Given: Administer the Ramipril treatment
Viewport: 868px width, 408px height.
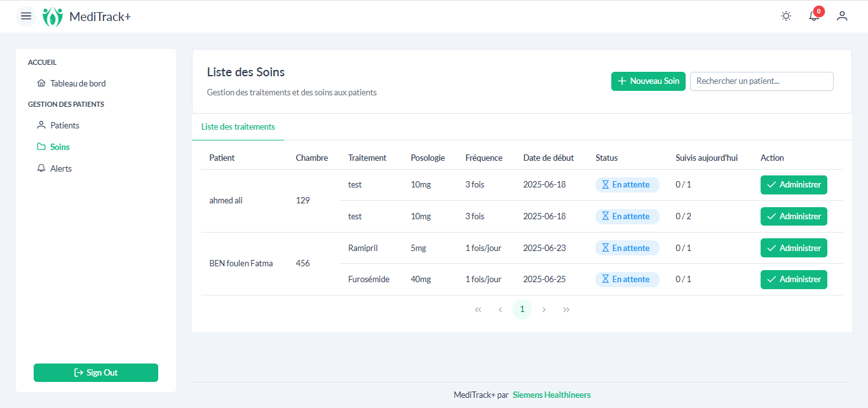Looking at the screenshot, I should 794,248.
